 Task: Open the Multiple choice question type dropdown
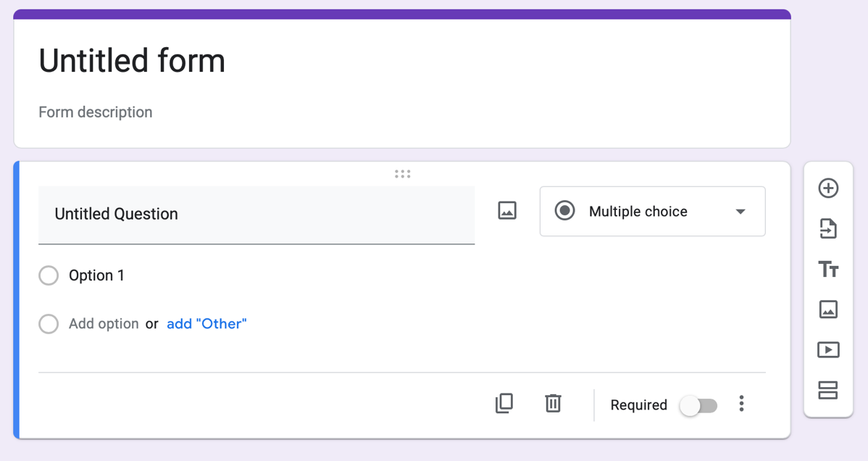(x=652, y=212)
